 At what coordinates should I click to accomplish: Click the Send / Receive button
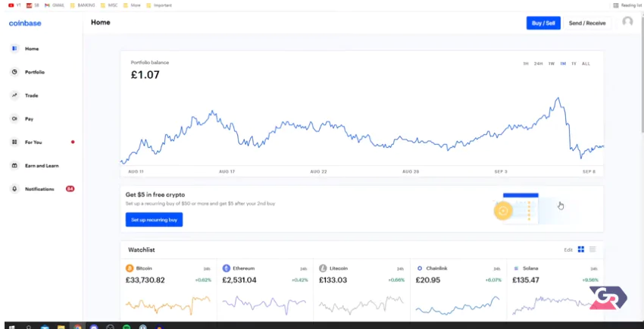tap(587, 23)
